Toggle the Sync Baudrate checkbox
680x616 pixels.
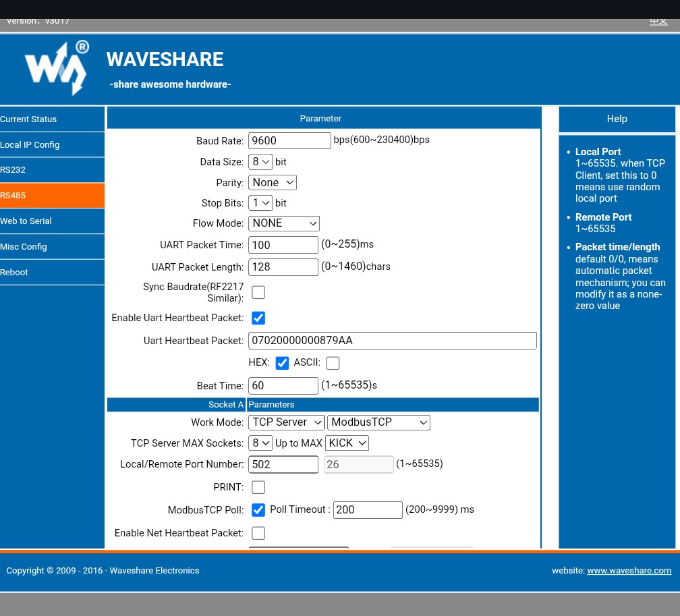(x=258, y=292)
